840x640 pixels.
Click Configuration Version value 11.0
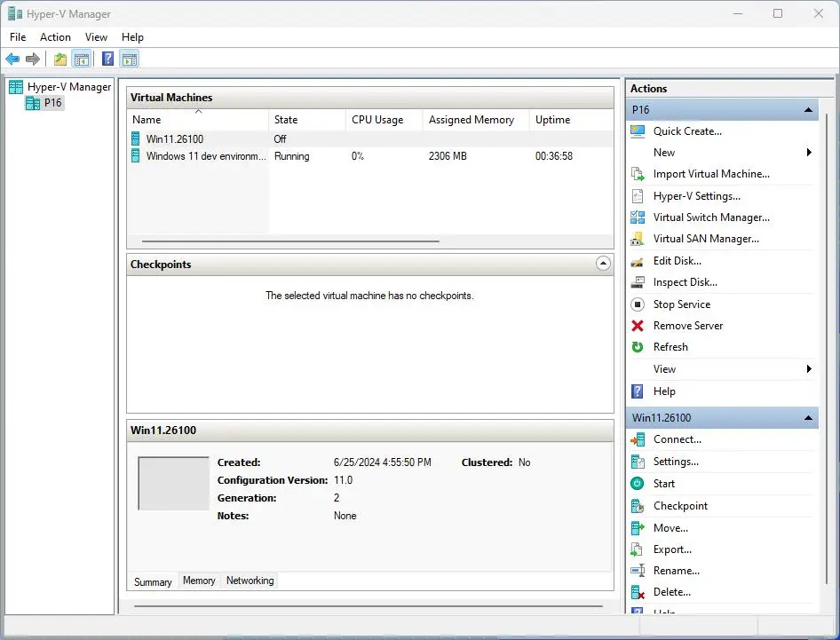[344, 480]
